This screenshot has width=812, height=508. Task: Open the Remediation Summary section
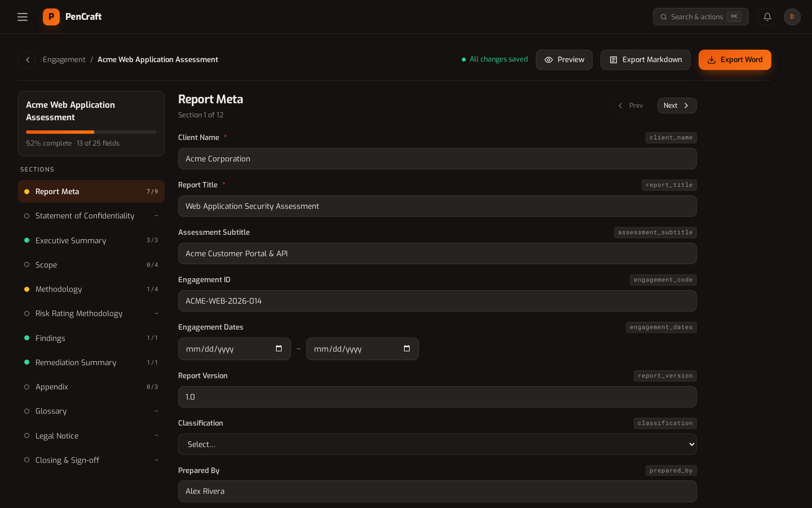[91, 362]
